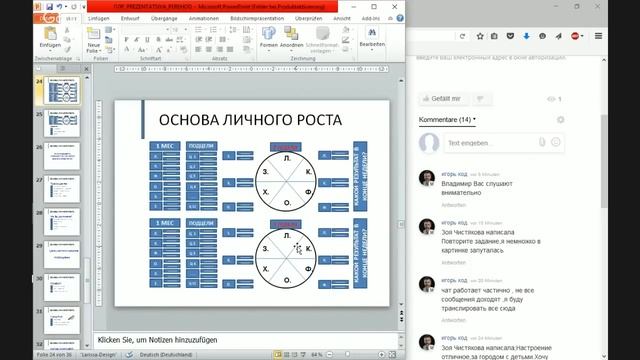The height and width of the screenshot is (360, 640).
Task: Open the bulleted list icon in Absatz
Action: point(199,30)
